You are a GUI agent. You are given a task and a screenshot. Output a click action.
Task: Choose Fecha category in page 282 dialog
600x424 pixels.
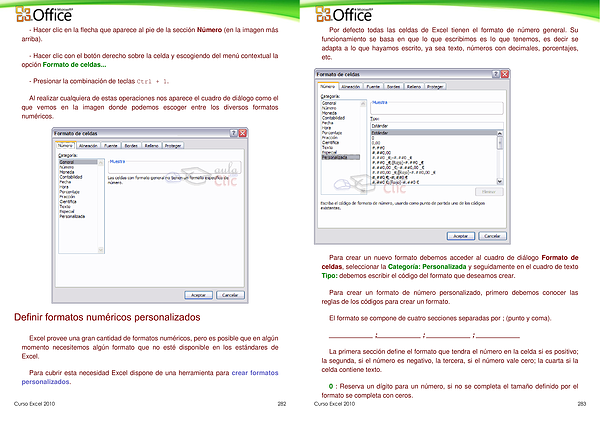[65, 182]
